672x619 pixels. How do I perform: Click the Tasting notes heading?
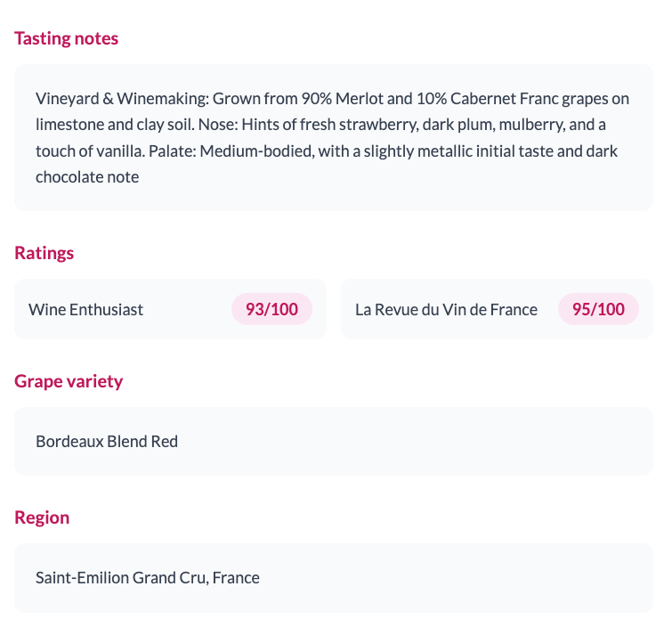pos(66,38)
